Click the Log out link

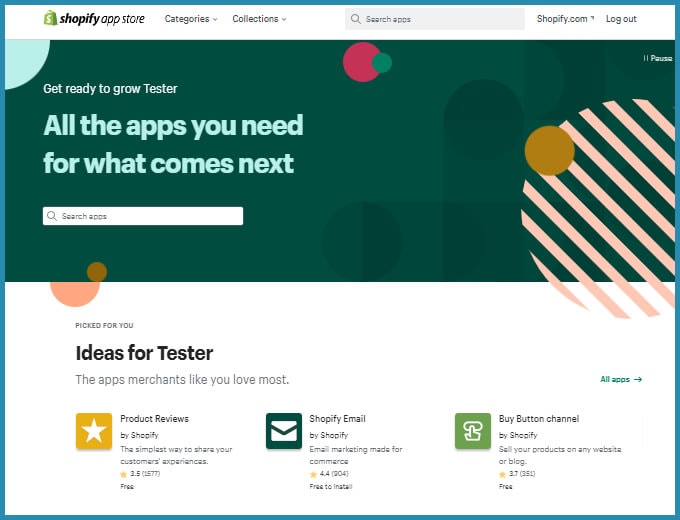[621, 19]
